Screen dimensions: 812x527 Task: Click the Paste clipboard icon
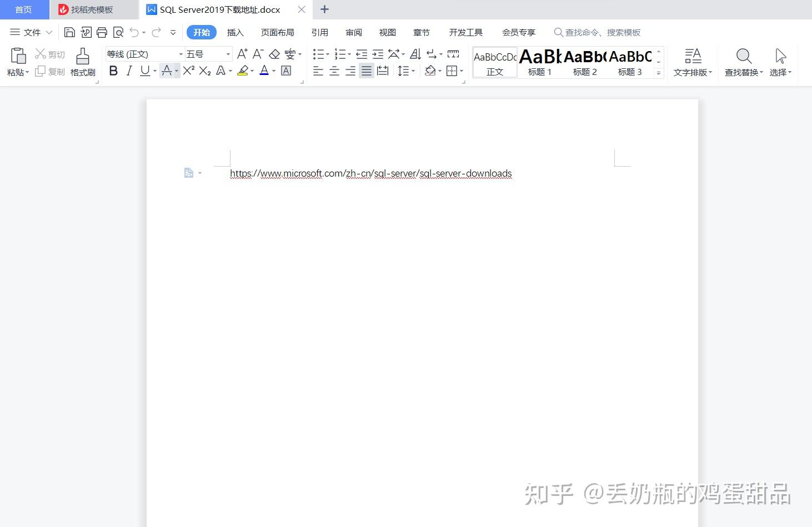point(18,56)
